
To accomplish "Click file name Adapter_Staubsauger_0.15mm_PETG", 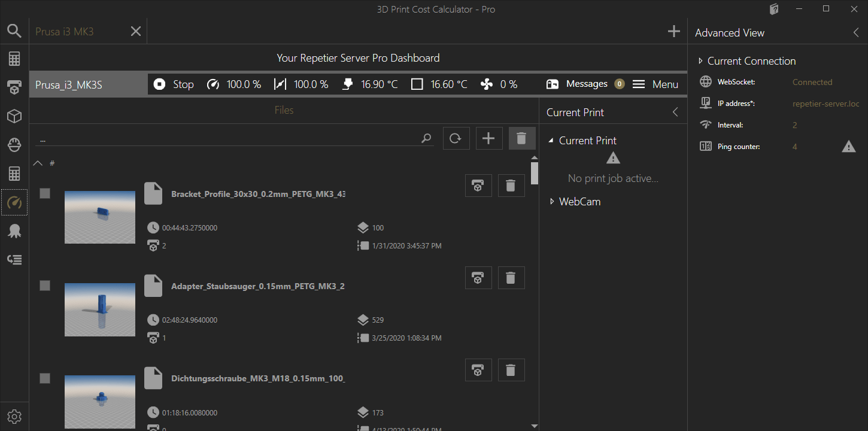I will click(x=258, y=286).
